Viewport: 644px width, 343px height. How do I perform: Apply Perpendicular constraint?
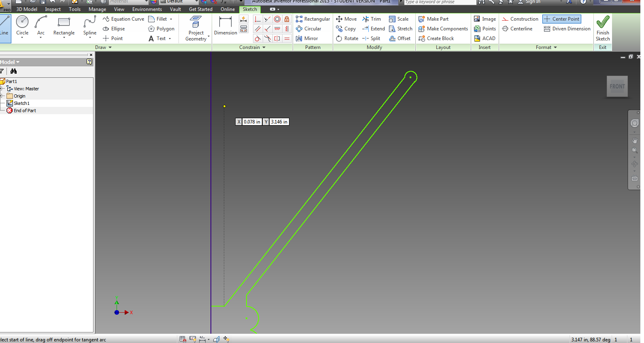268,29
